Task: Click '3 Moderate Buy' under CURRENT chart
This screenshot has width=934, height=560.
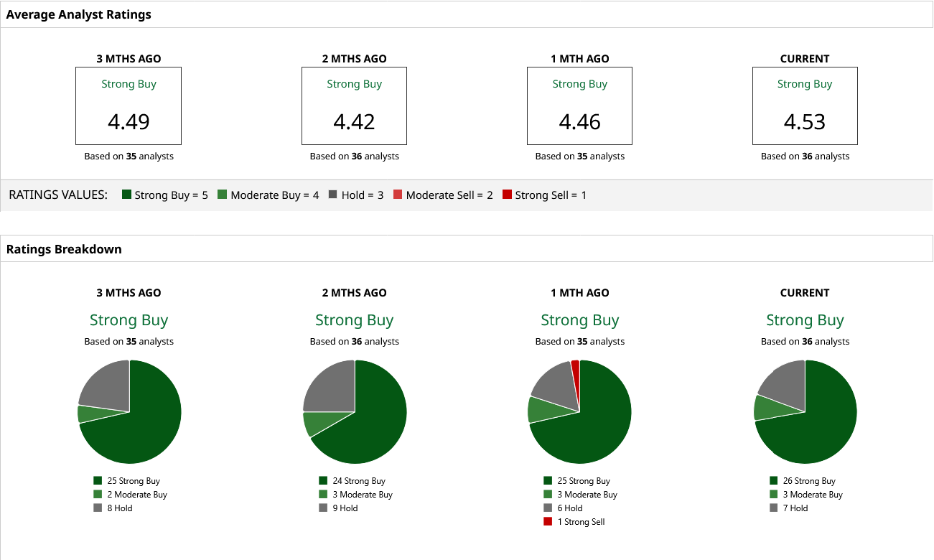Action: coord(806,495)
